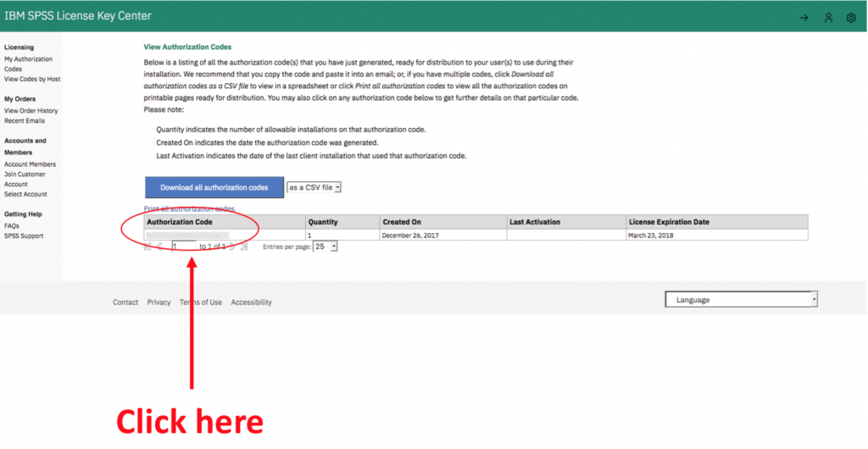The height and width of the screenshot is (449, 868).
Task: Click the page number input field
Action: point(182,247)
